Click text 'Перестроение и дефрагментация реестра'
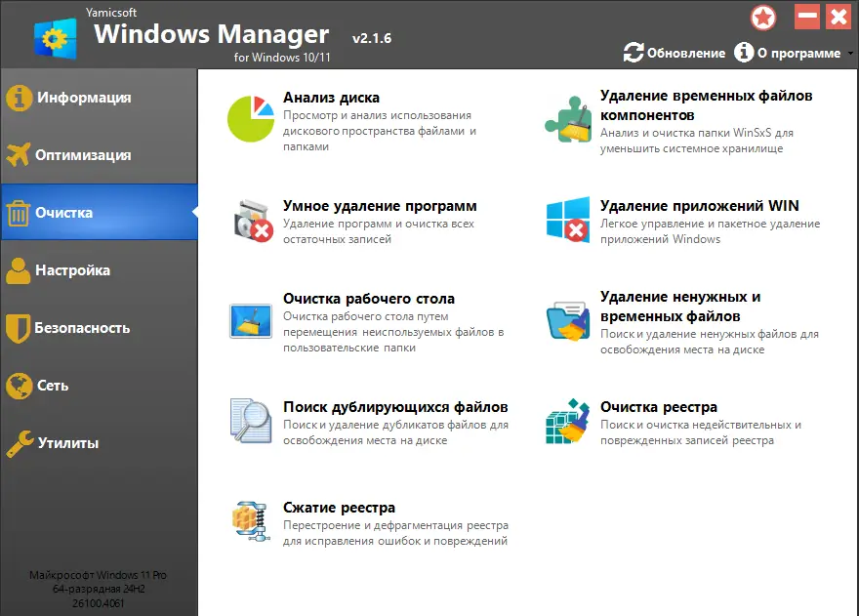The image size is (859, 616). (x=395, y=525)
